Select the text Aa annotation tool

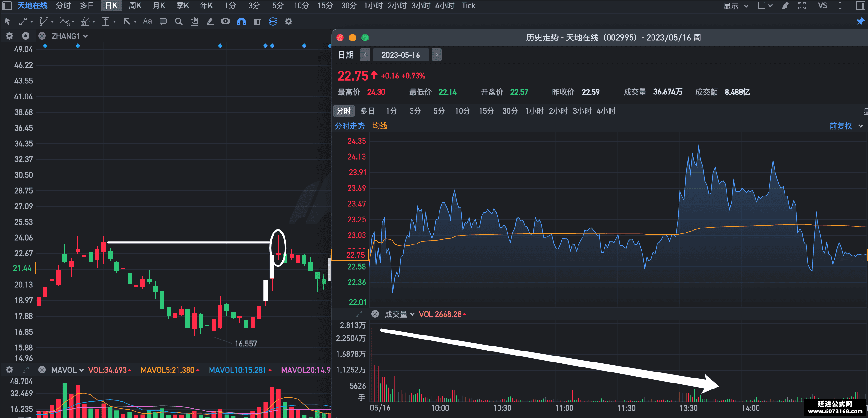[x=147, y=21]
